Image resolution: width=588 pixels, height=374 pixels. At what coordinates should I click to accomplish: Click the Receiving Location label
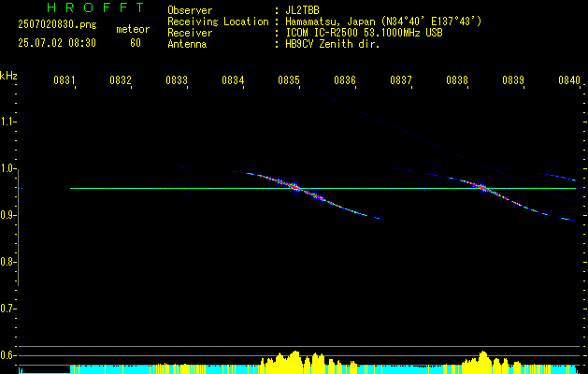(218, 22)
